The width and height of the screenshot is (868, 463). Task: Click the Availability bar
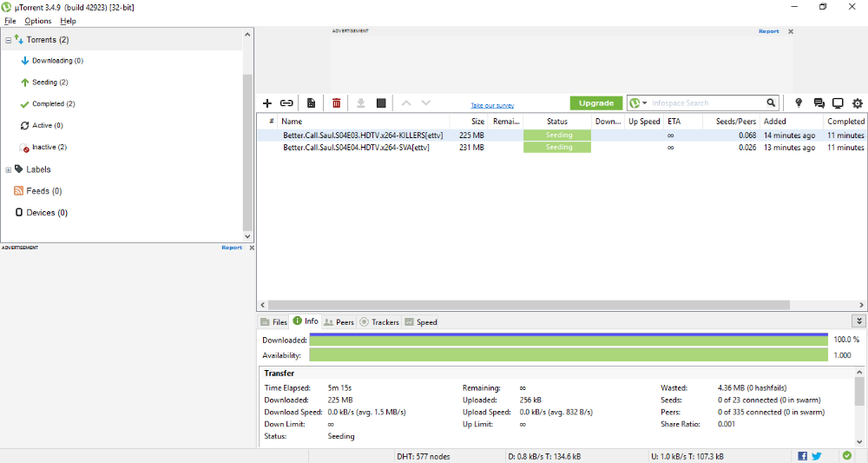569,355
